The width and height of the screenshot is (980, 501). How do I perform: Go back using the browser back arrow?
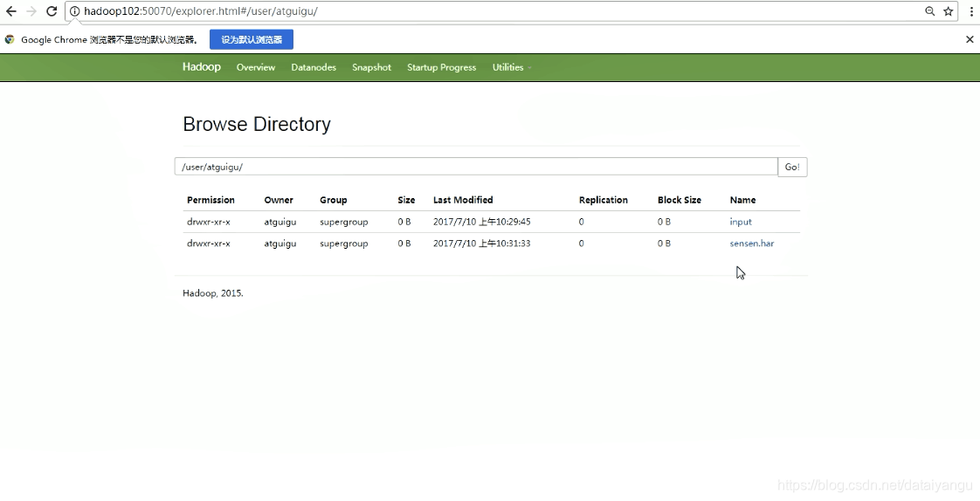tap(11, 11)
